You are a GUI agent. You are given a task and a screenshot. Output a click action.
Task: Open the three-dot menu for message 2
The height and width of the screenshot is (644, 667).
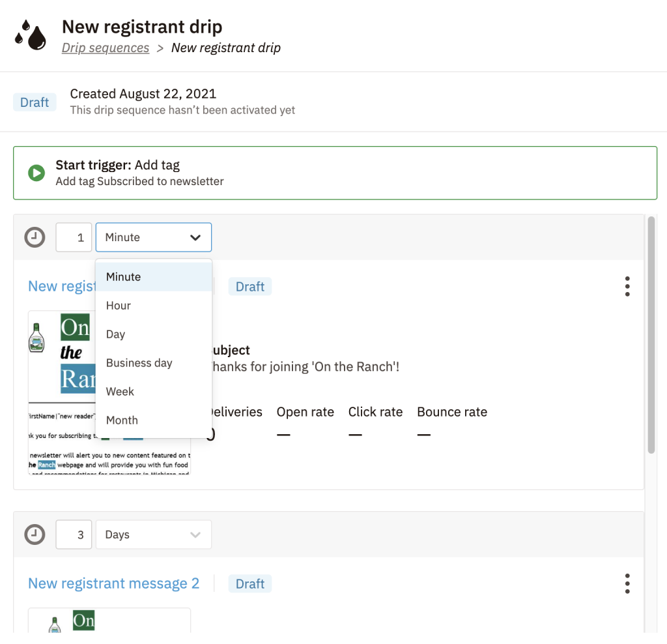pyautogui.click(x=627, y=583)
